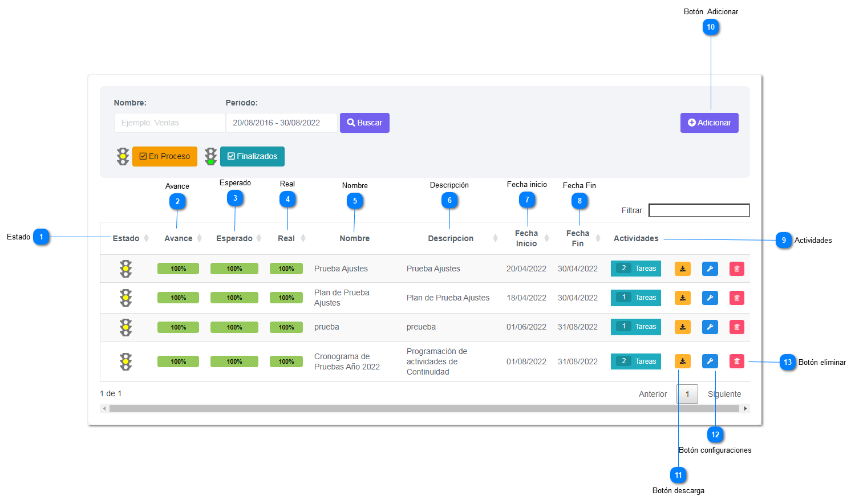The height and width of the screenshot is (504, 855).
Task: Click the 1 de 1 record count
Action: (x=111, y=393)
